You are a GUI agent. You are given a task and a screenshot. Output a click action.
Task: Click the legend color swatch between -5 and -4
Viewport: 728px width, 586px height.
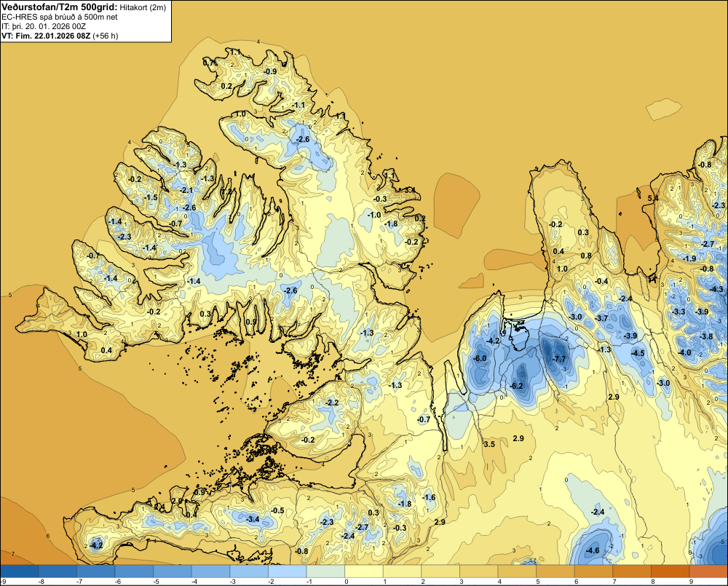click(173, 571)
